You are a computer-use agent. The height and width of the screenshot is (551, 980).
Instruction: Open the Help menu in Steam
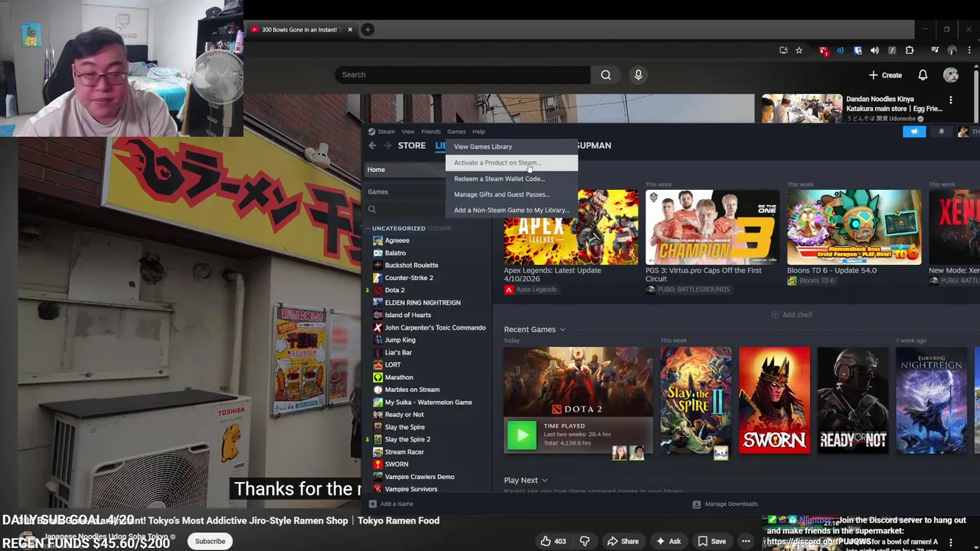tap(479, 132)
